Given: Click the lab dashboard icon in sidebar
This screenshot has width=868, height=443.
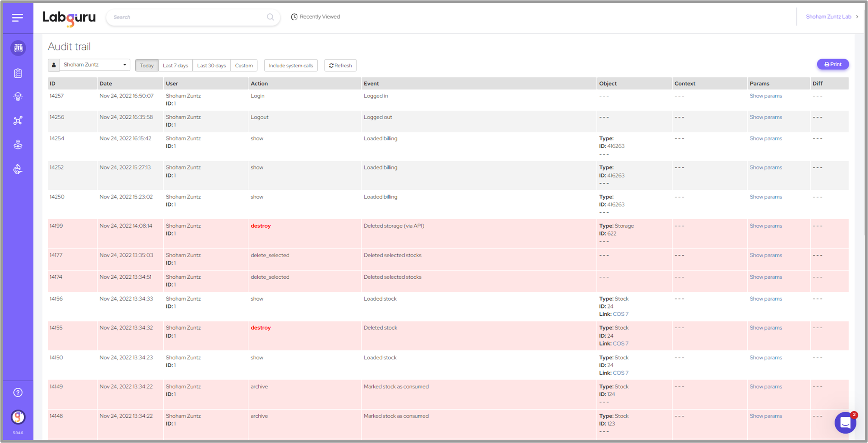Looking at the screenshot, I should (18, 48).
